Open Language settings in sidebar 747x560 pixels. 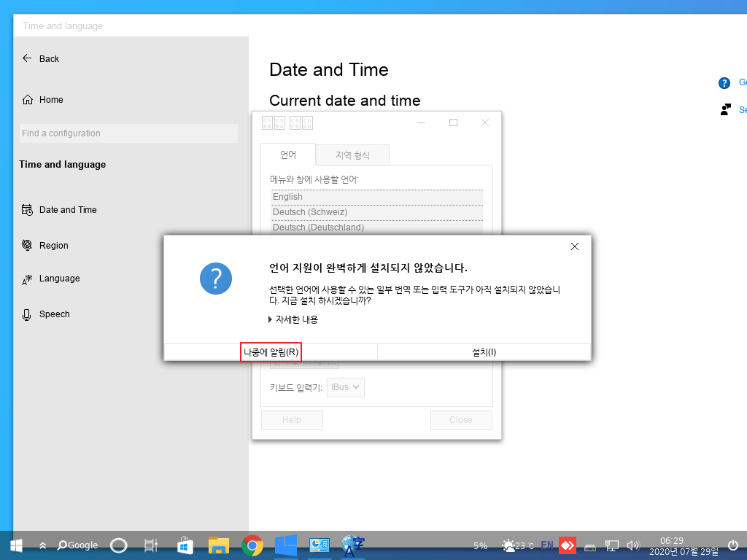pyautogui.click(x=51, y=279)
